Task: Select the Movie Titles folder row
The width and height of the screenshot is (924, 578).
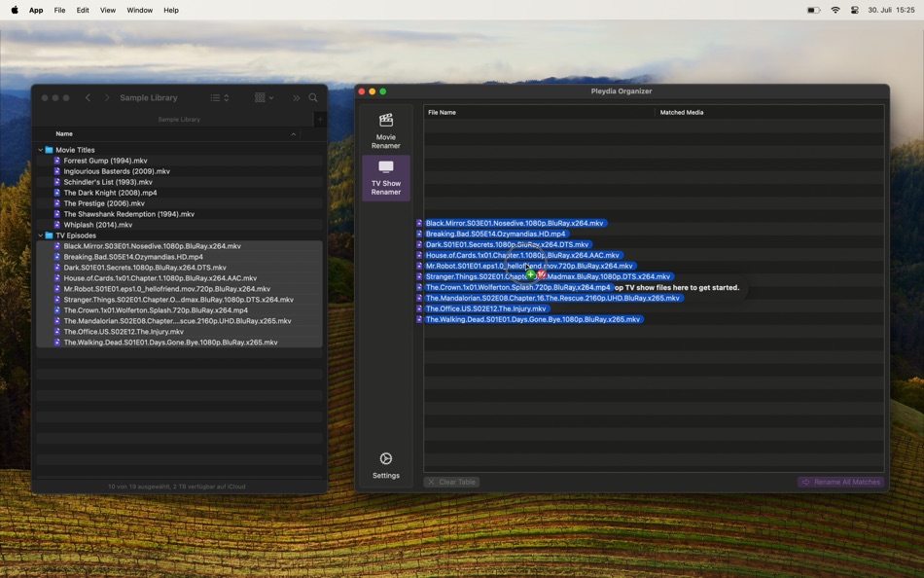Action: pyautogui.click(x=179, y=150)
